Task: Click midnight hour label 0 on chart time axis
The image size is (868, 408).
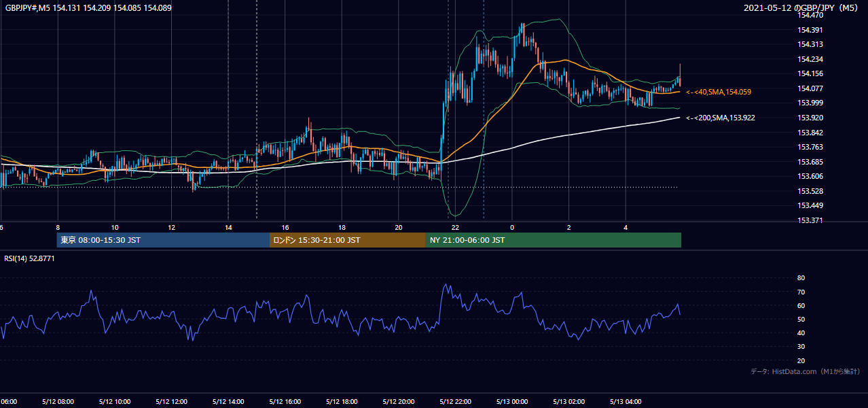Action: click(x=513, y=228)
